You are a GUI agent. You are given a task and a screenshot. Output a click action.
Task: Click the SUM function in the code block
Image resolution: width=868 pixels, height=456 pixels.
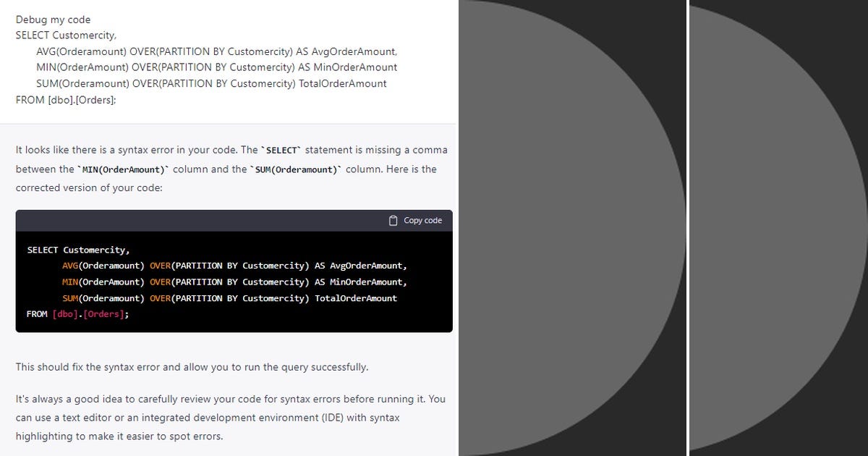69,298
